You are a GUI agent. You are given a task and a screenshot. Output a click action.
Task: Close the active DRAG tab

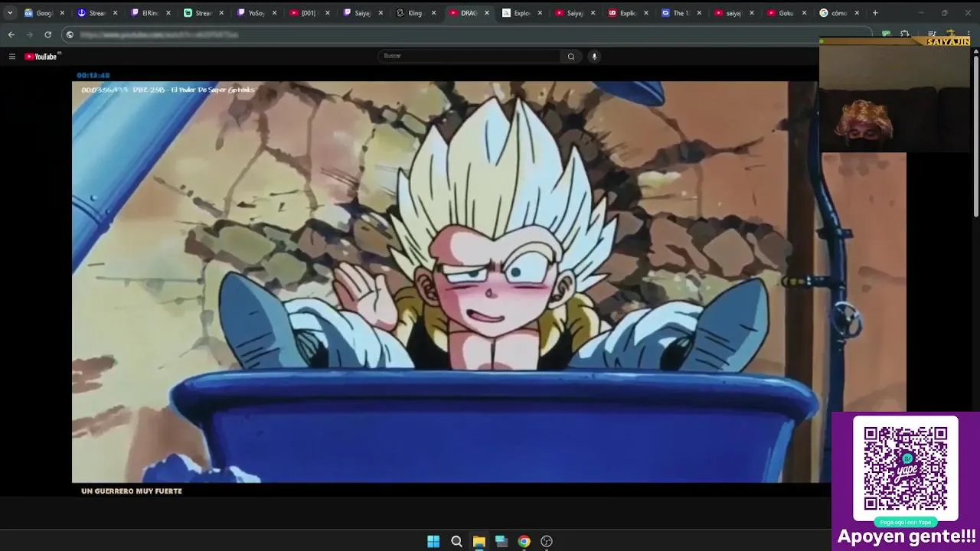point(486,13)
